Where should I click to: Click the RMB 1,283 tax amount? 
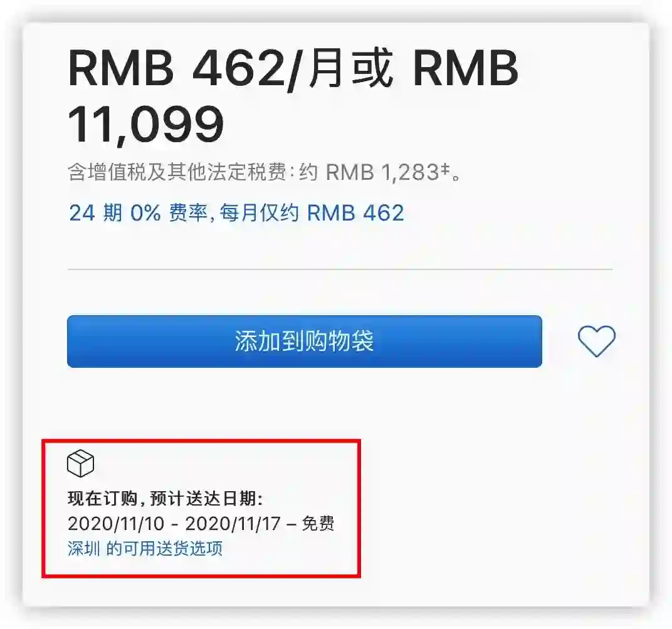pyautogui.click(x=382, y=172)
